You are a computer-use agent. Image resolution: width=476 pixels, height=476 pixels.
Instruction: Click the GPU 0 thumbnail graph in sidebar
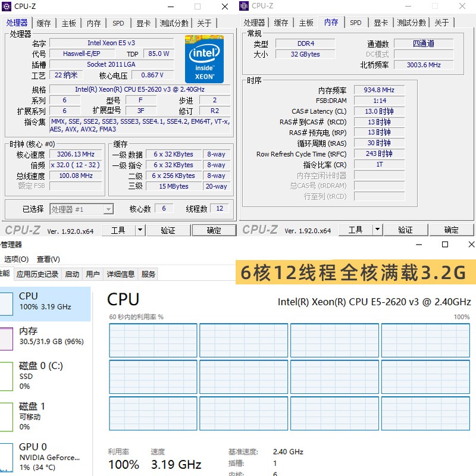click(x=7, y=458)
